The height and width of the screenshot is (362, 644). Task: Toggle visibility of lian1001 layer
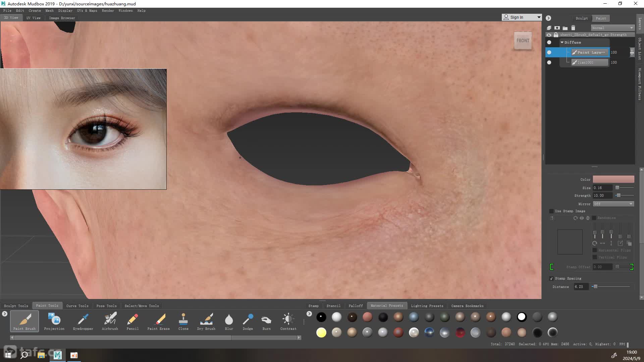click(549, 62)
